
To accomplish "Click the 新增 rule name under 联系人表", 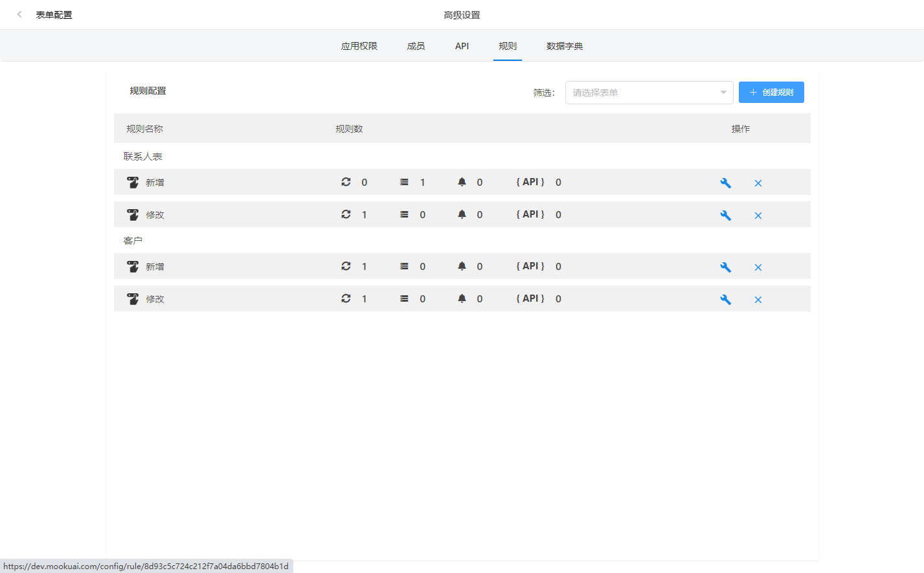I will point(155,183).
